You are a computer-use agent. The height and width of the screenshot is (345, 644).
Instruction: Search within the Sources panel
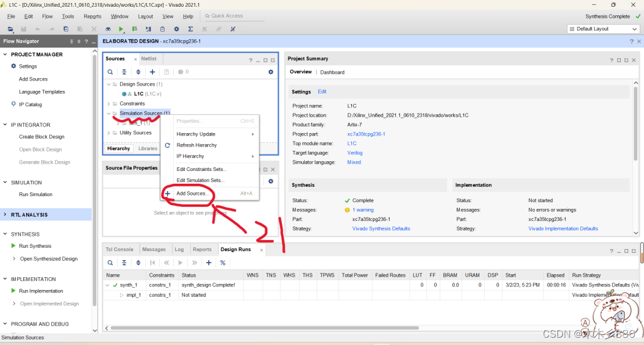click(x=110, y=72)
